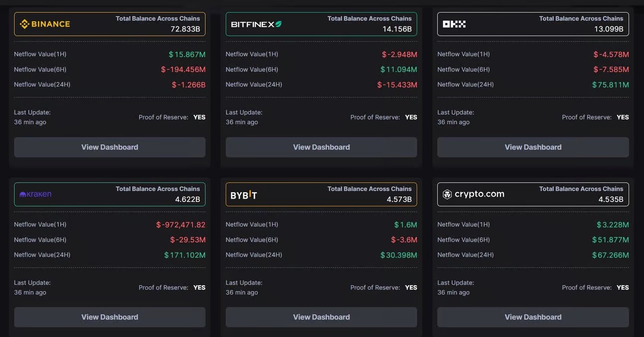
Task: Click Crypto.com Proof of Reserve YES
Action: pos(623,288)
